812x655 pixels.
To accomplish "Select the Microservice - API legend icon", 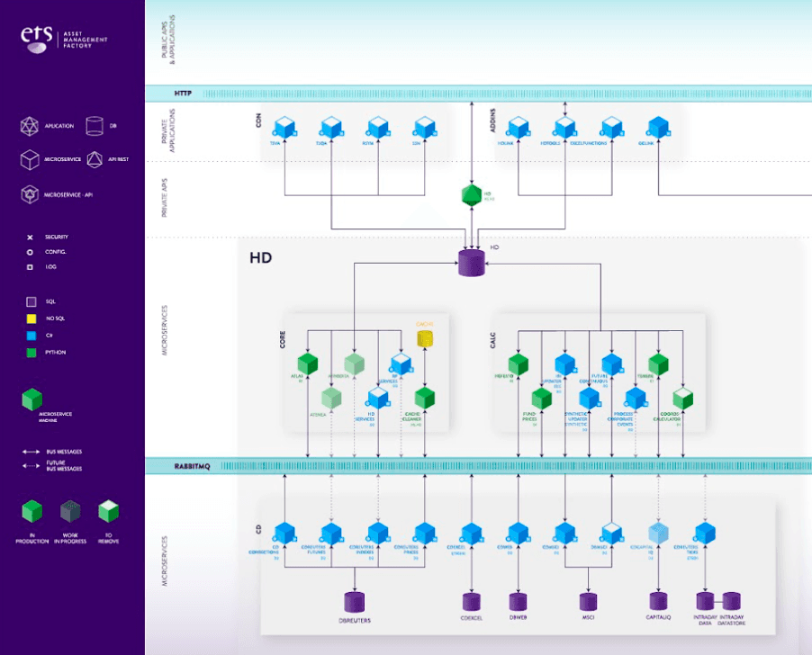I will [30, 194].
